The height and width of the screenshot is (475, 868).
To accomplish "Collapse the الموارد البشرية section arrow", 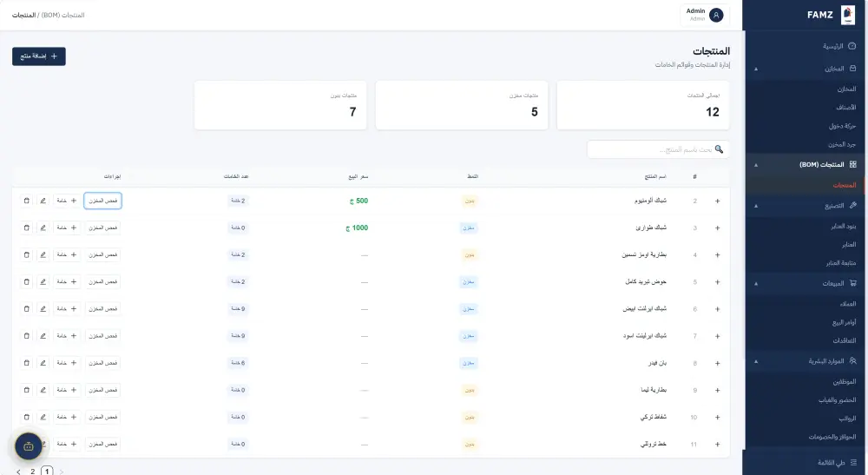I will point(756,361).
